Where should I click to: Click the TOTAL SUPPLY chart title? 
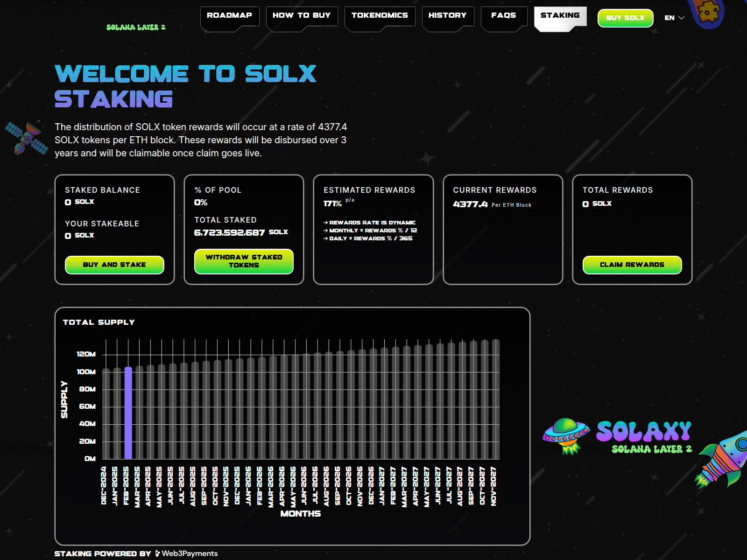99,322
